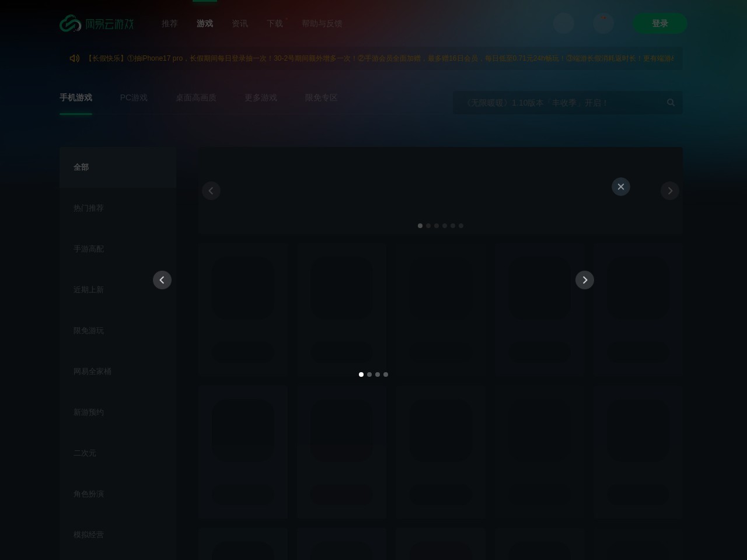Switch to the PC游戏 tab
The height and width of the screenshot is (560, 747).
tap(134, 98)
